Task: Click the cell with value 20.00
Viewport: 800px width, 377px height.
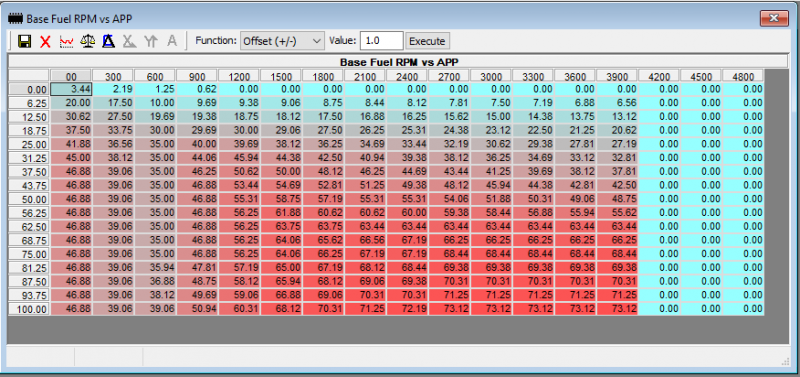Action: coord(71,103)
